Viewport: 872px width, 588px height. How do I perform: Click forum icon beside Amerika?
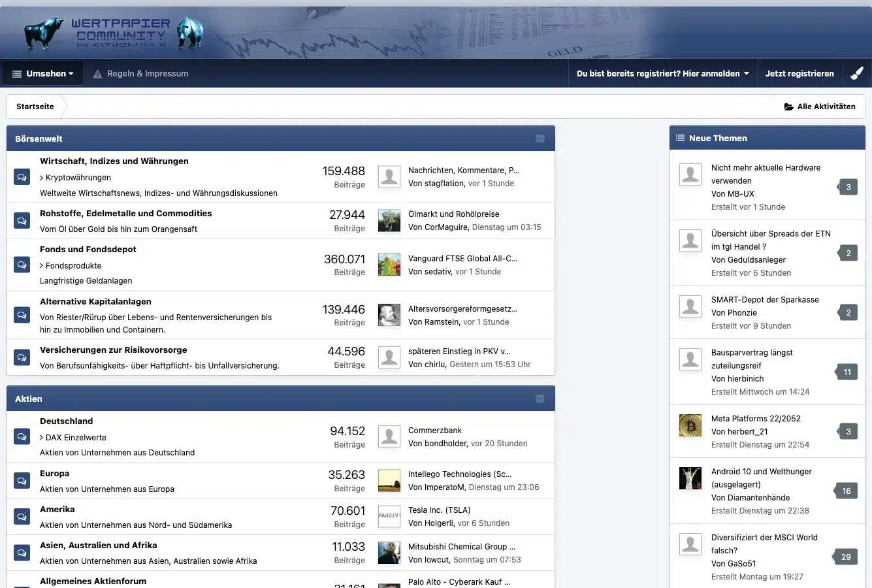pos(22,517)
